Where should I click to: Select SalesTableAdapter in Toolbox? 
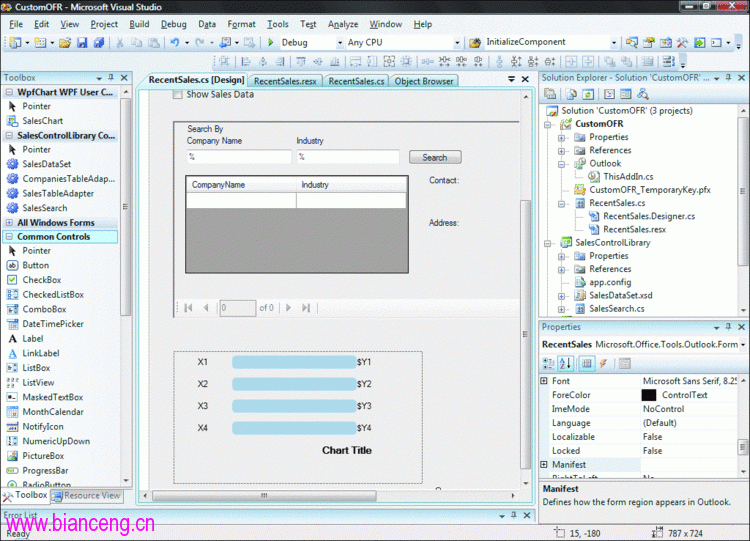(58, 193)
